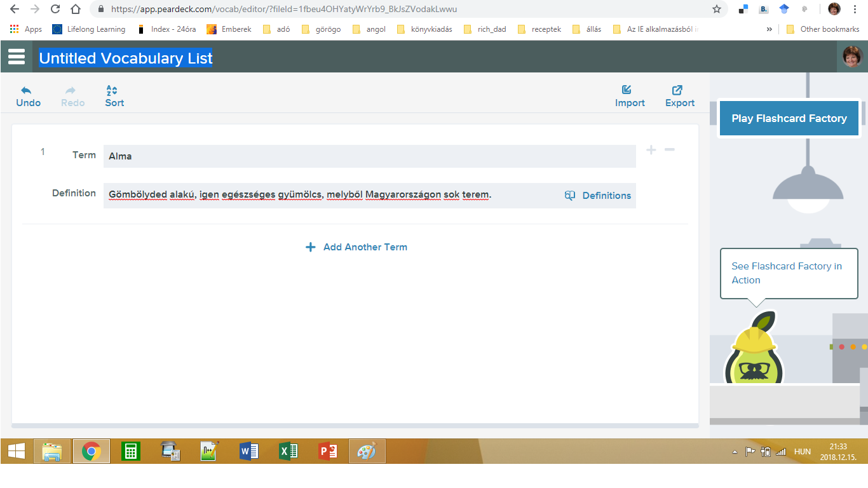Open the Definitions lookup for Alma
This screenshot has width=868, height=488.
tap(598, 196)
